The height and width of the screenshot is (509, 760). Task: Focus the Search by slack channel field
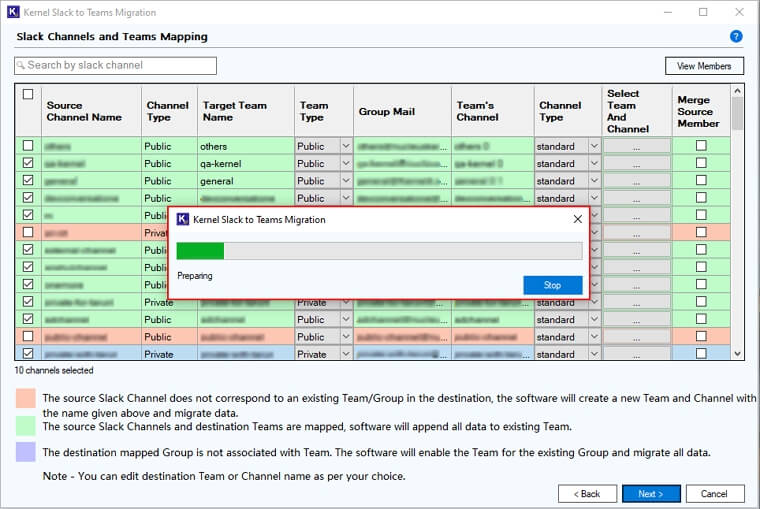click(115, 65)
